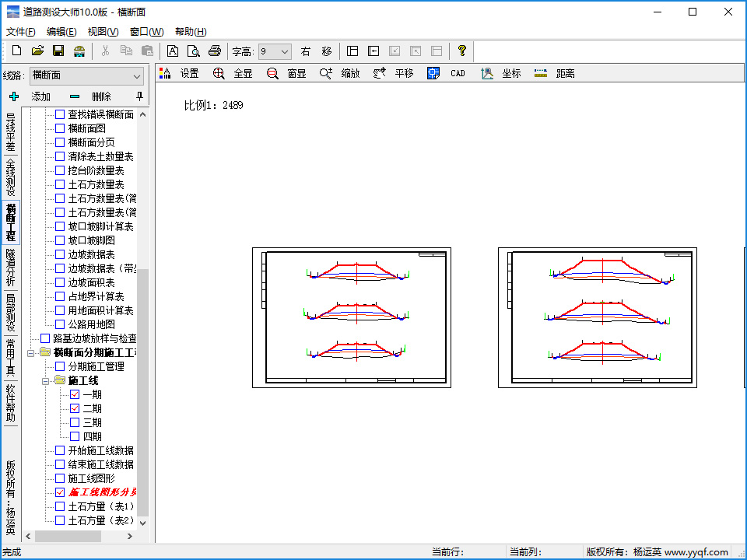This screenshot has width=747, height=560.
Task: Click the 窗显 window zoom icon
Action: [x=272, y=73]
